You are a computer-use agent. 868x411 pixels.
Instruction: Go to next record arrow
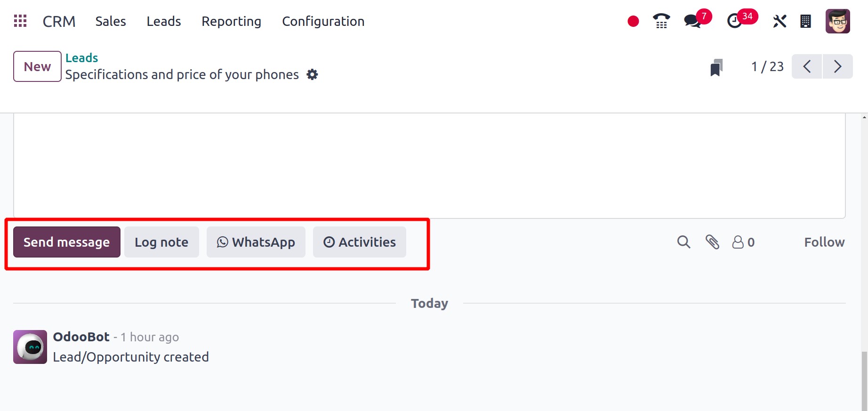pyautogui.click(x=837, y=66)
